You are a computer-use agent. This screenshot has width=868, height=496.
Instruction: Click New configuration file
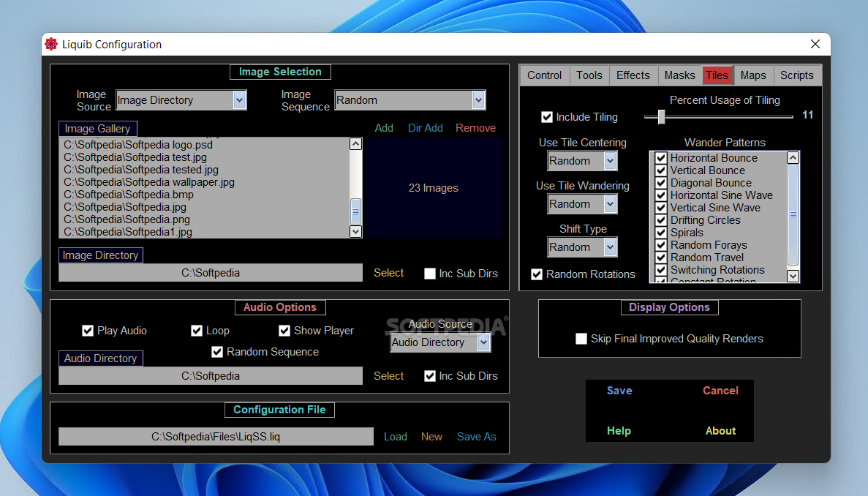tap(431, 437)
